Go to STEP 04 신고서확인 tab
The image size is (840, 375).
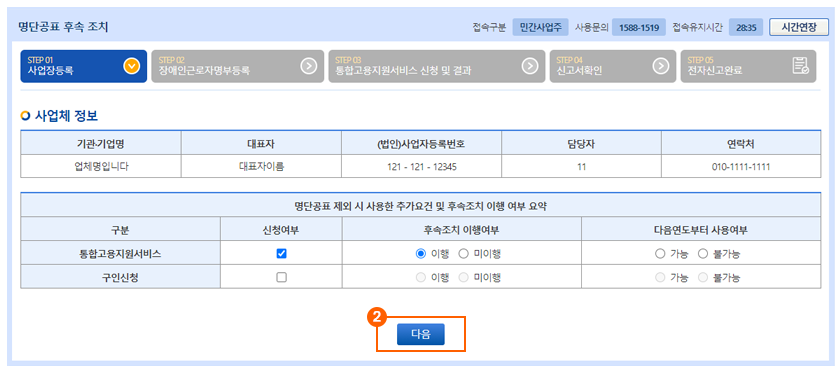(x=613, y=66)
